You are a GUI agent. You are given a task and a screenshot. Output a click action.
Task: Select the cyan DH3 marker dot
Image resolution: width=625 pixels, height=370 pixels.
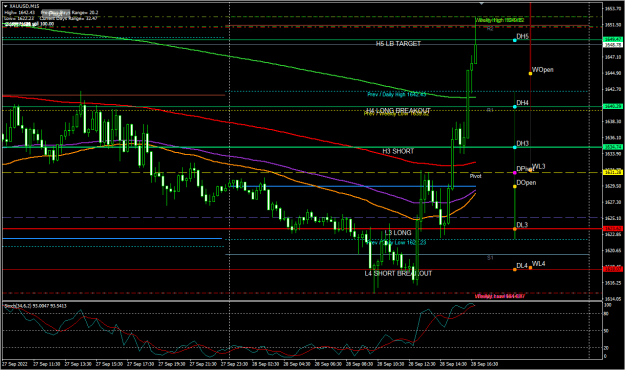coord(515,148)
